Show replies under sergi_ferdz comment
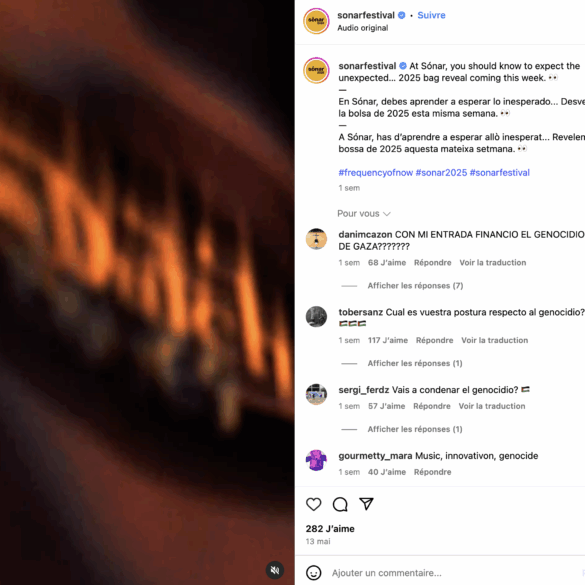Image resolution: width=585 pixels, height=585 pixels. 415,429
